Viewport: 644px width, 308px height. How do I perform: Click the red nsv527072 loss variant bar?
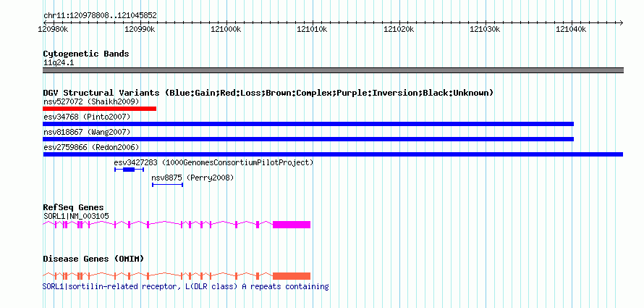(x=99, y=109)
